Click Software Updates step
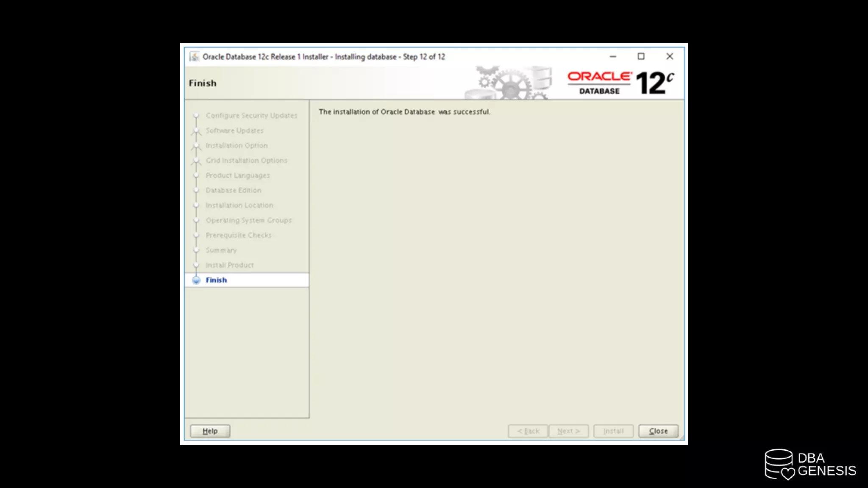This screenshot has width=868, height=488. click(x=234, y=130)
